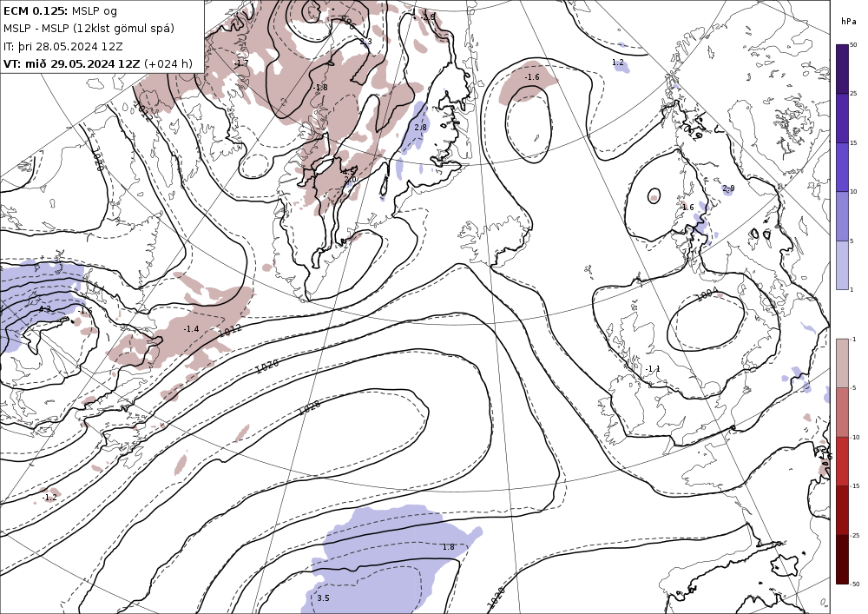This screenshot has height=614, width=868.
Task: Select the dark red legend swatch between -15 and -25
Action: [x=842, y=511]
